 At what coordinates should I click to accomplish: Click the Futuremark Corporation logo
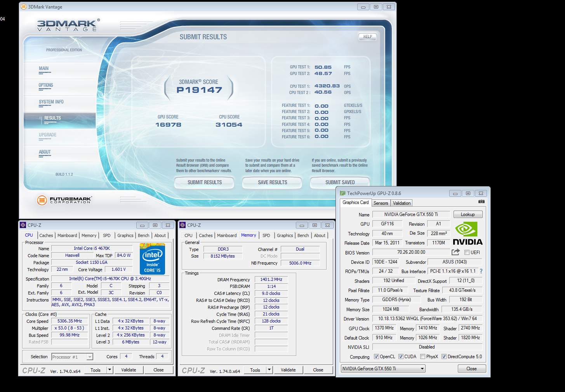pos(64,200)
